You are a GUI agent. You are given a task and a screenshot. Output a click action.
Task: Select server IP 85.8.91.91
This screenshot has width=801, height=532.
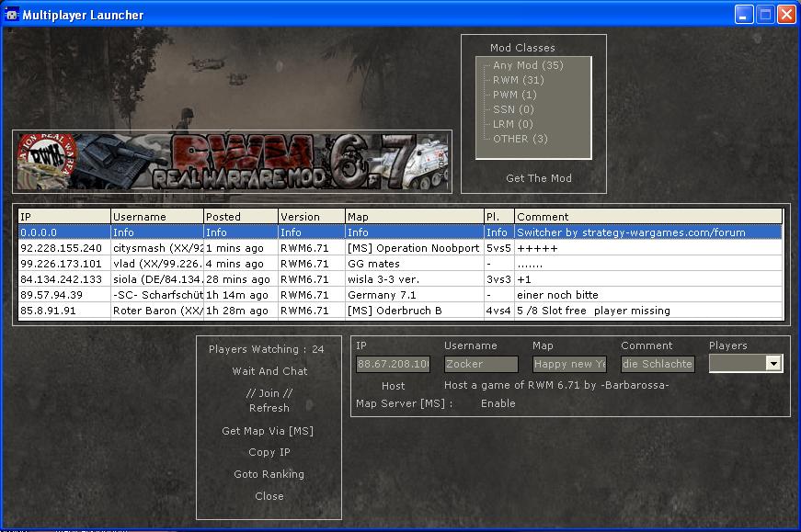click(x=48, y=311)
